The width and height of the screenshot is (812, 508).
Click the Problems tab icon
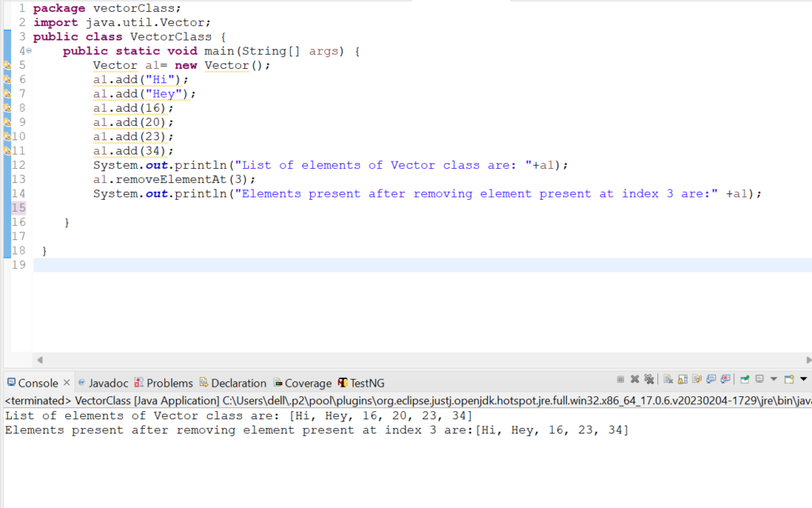point(139,382)
